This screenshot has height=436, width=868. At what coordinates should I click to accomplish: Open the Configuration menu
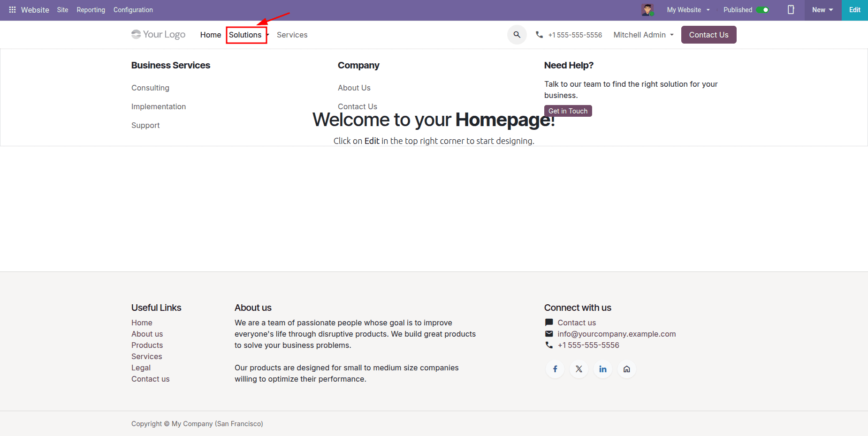(x=133, y=10)
